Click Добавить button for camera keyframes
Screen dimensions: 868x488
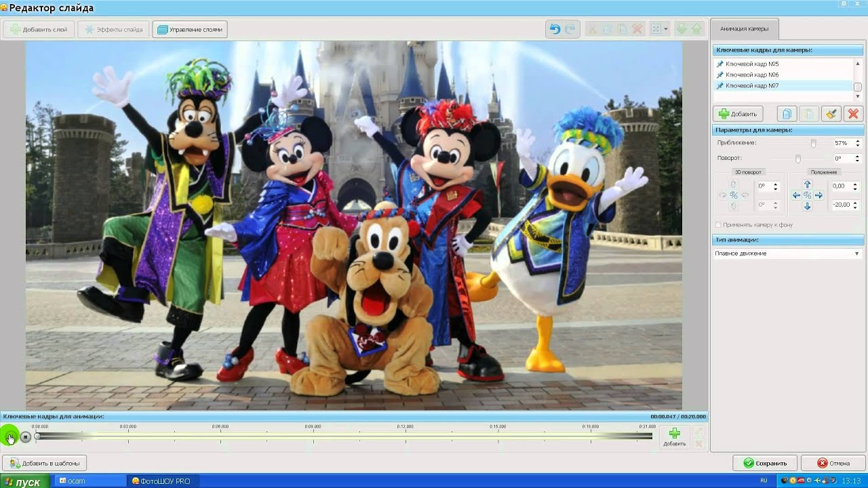click(x=738, y=114)
